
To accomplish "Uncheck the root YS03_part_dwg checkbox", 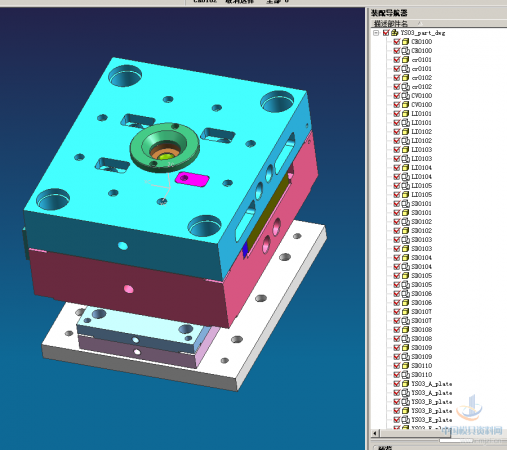I will [386, 33].
